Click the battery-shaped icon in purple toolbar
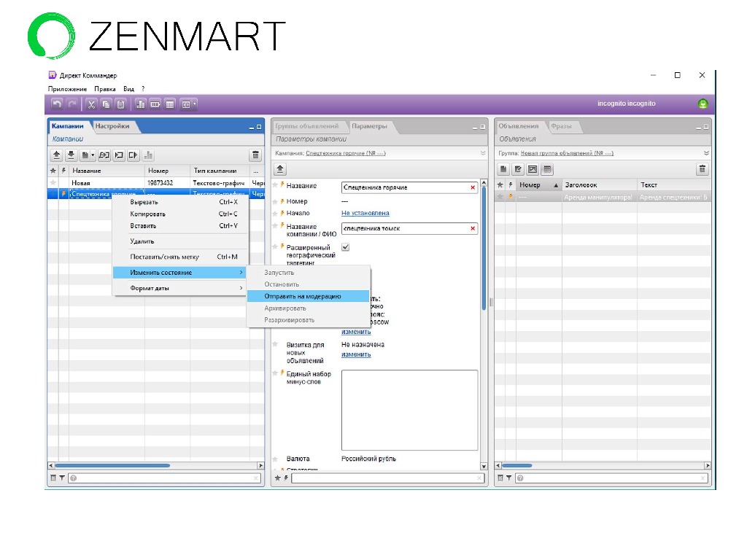The image size is (747, 560). 155,104
